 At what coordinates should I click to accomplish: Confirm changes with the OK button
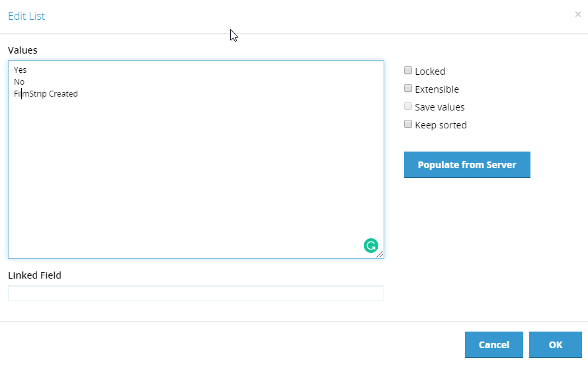[556, 345]
